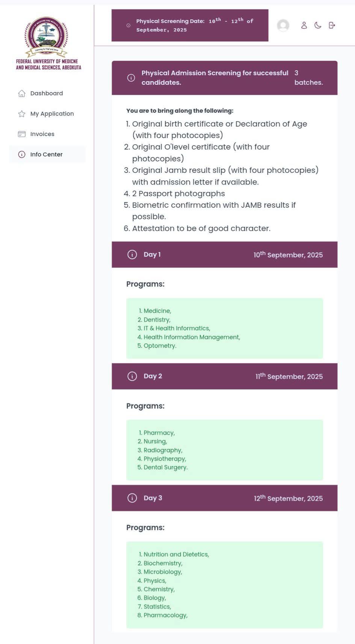Click info icon in Physical Admission Screening header
This screenshot has height=644, width=355.
(131, 78)
